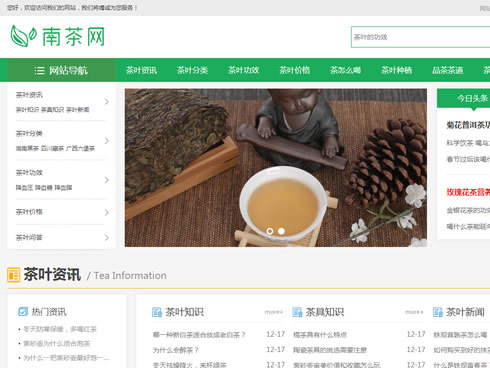Expand the 茶叶价格 sidebar arrow
Image resolution: width=490 pixels, height=368 pixels.
click(x=107, y=212)
